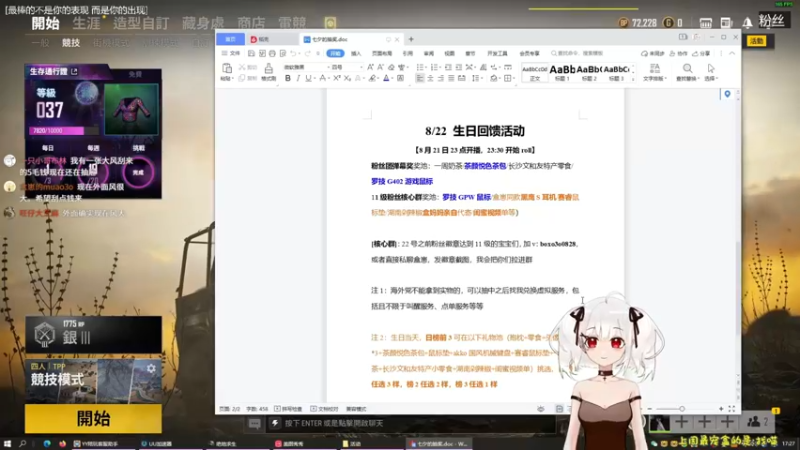Click the selection arrow tool icon
This screenshot has height=450, width=800.
click(x=711, y=68)
